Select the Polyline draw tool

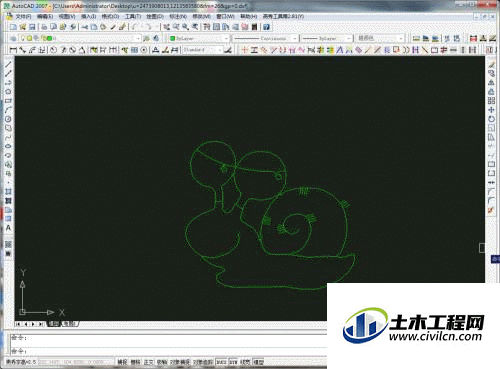pos(8,82)
